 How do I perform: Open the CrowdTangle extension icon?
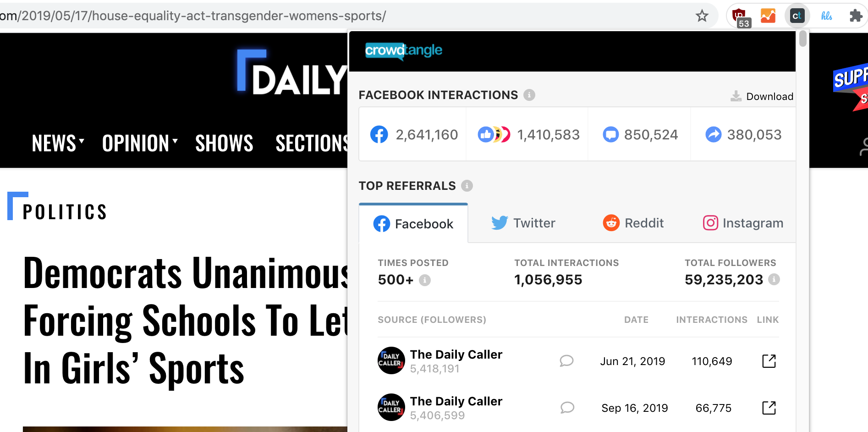coord(797,15)
